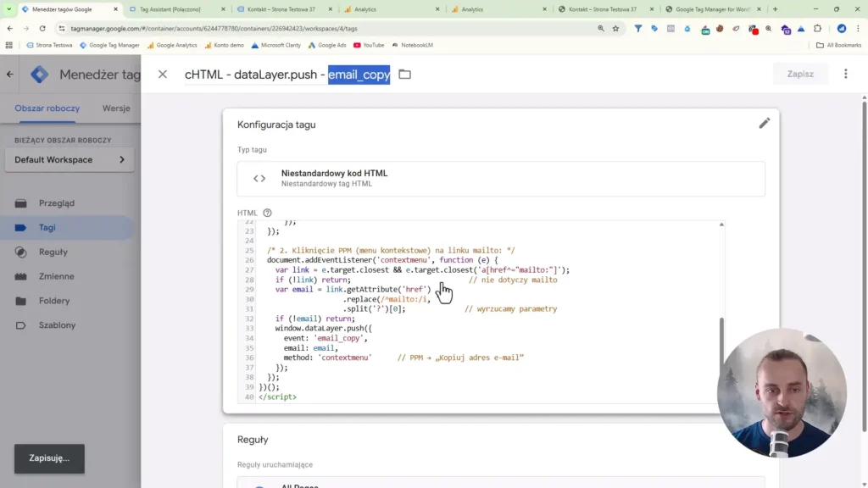Click the code brackets tag type icon

[x=259, y=178]
